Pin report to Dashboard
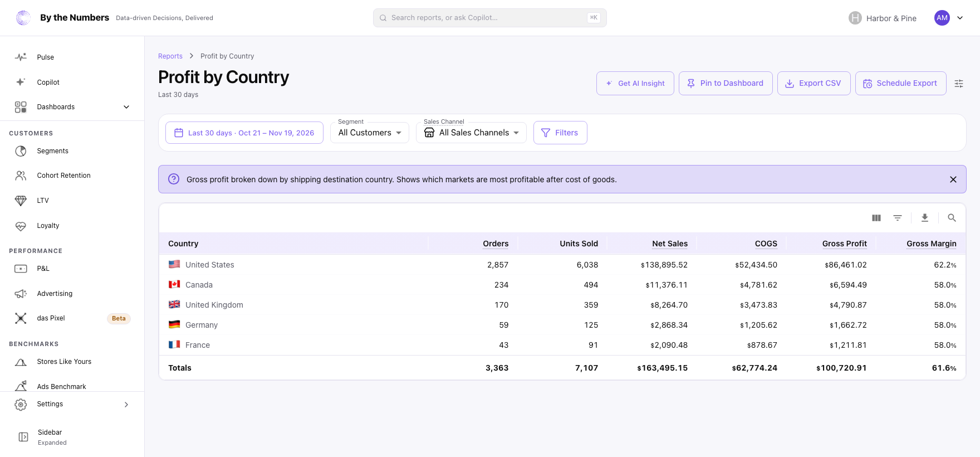This screenshot has width=980, height=457. tap(726, 83)
